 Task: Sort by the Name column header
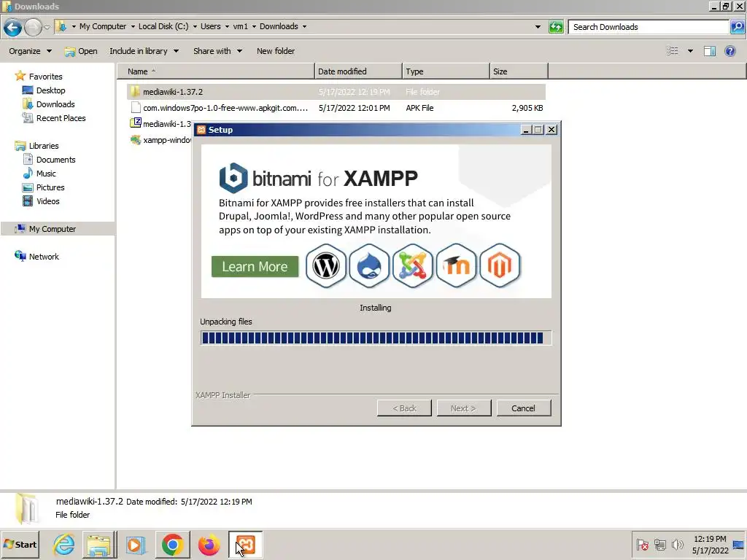click(x=216, y=71)
